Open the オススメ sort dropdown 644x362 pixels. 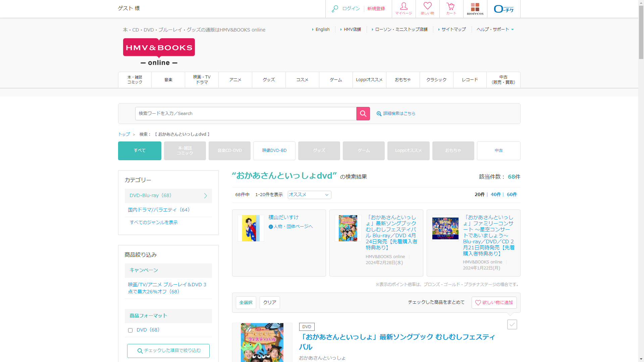(309, 195)
